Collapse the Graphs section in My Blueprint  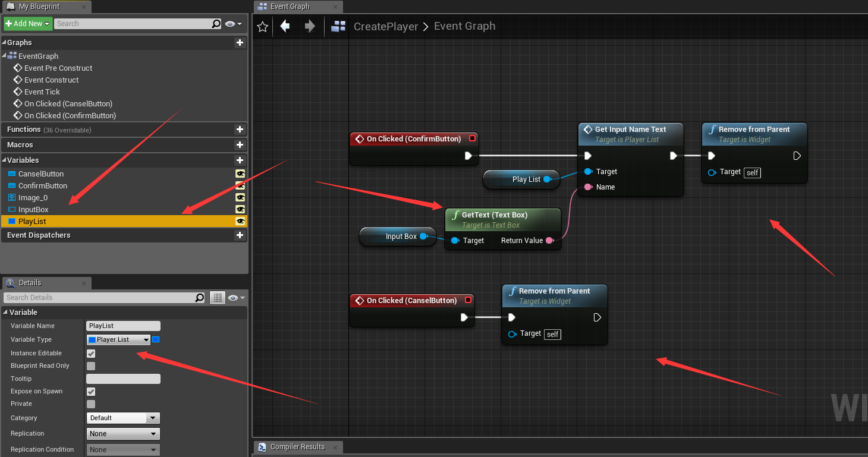click(x=5, y=42)
